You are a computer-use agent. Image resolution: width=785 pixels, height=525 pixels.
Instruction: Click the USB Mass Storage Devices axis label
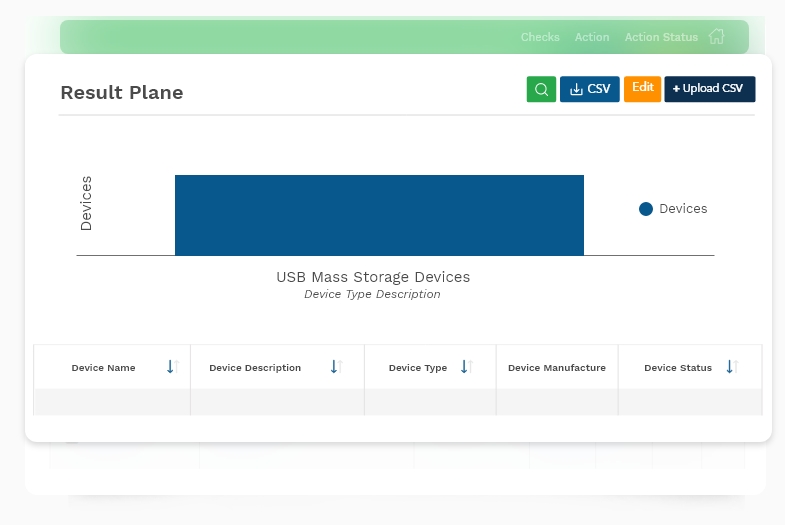(x=373, y=277)
